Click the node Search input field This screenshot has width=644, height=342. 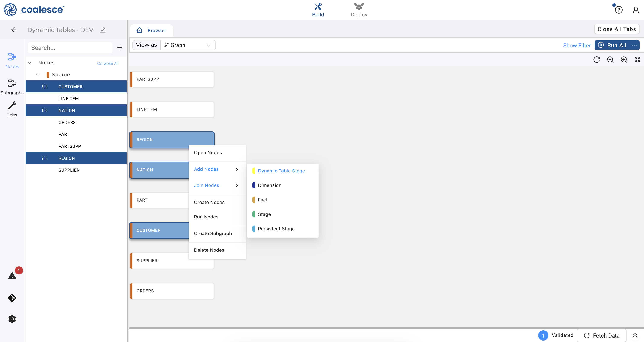point(70,48)
